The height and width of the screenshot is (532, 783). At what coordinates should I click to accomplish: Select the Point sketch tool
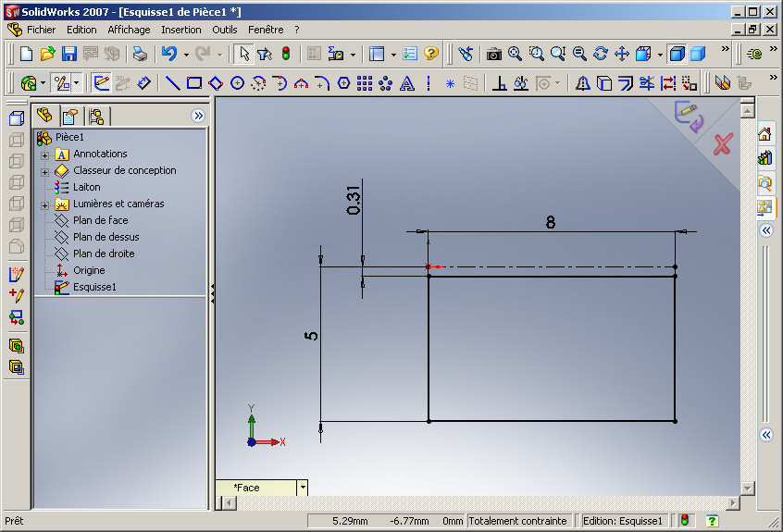tap(450, 83)
